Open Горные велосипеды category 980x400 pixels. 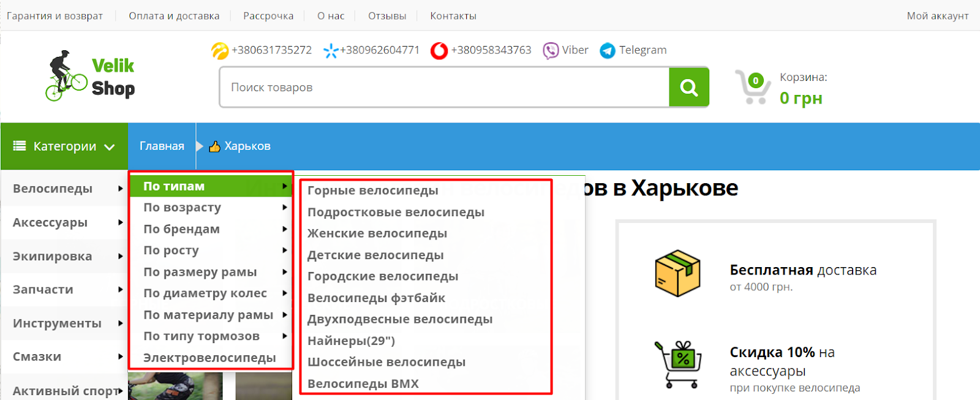pyautogui.click(x=373, y=191)
